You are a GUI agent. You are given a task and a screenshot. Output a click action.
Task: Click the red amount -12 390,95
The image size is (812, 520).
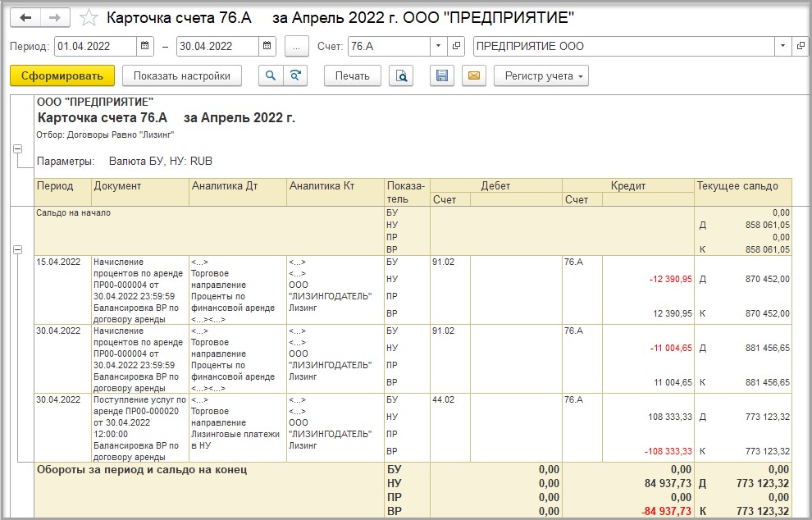[671, 279]
